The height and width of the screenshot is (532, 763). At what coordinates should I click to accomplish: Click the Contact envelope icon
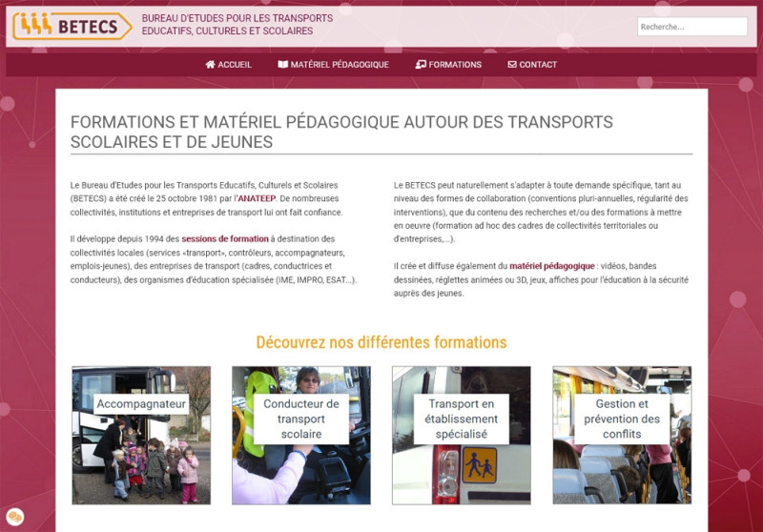tap(512, 65)
